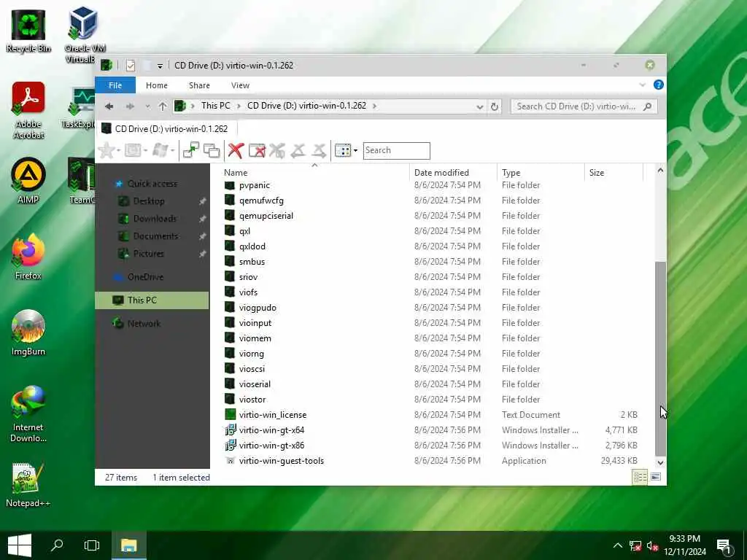Select Network in the navigation pane

[x=144, y=323]
